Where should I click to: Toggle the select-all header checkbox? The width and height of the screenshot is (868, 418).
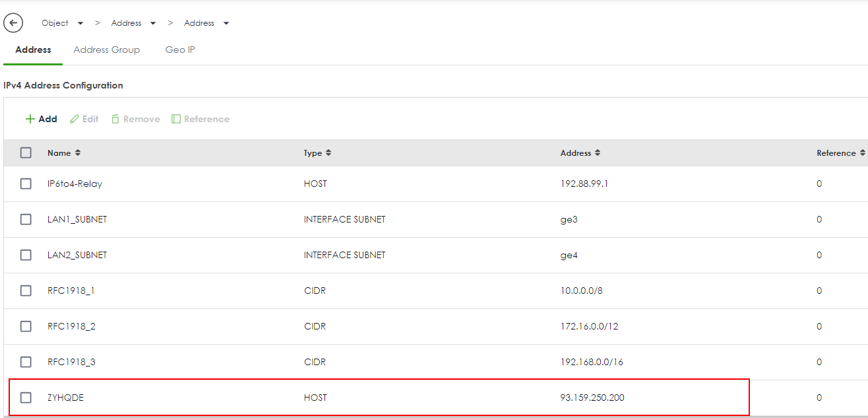point(26,153)
